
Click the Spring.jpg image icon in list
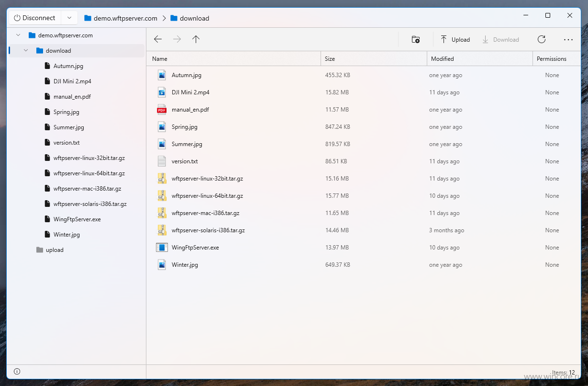tap(162, 127)
